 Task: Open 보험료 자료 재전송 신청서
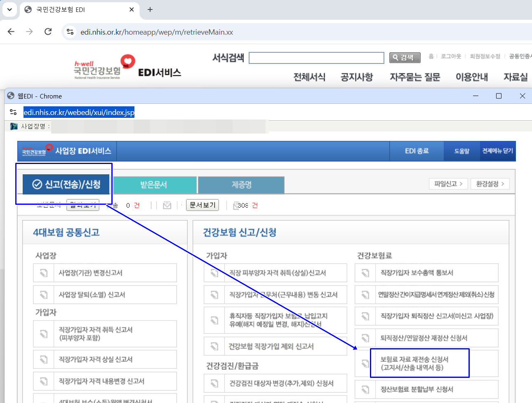(427, 363)
